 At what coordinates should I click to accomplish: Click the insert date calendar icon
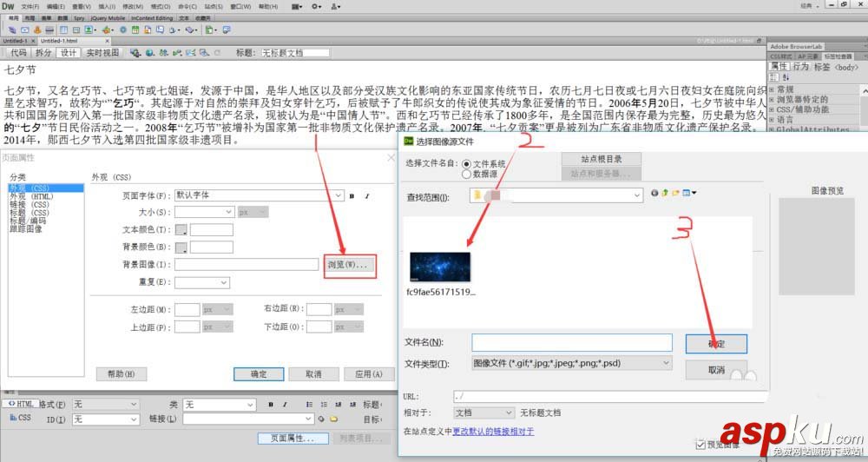[135, 30]
